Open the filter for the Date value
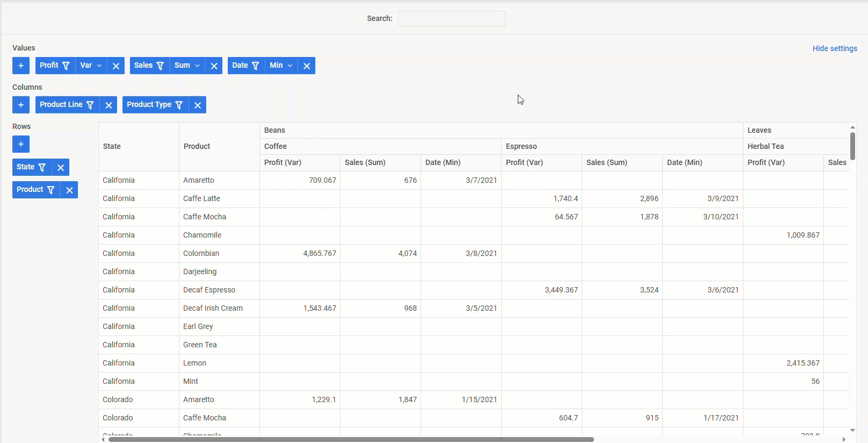 [256, 66]
